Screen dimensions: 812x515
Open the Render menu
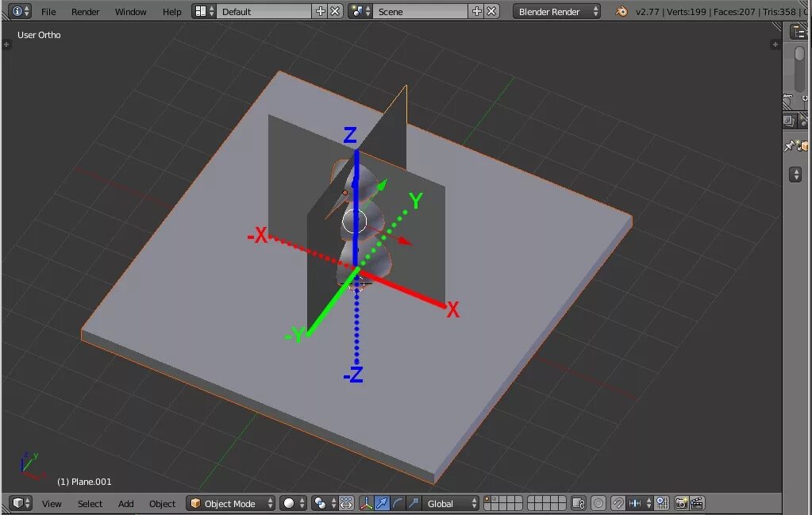85,11
